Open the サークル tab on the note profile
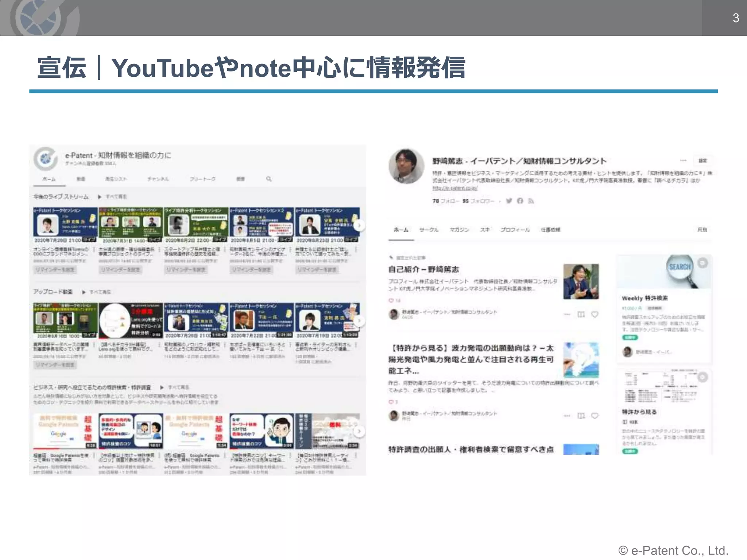 429,230
